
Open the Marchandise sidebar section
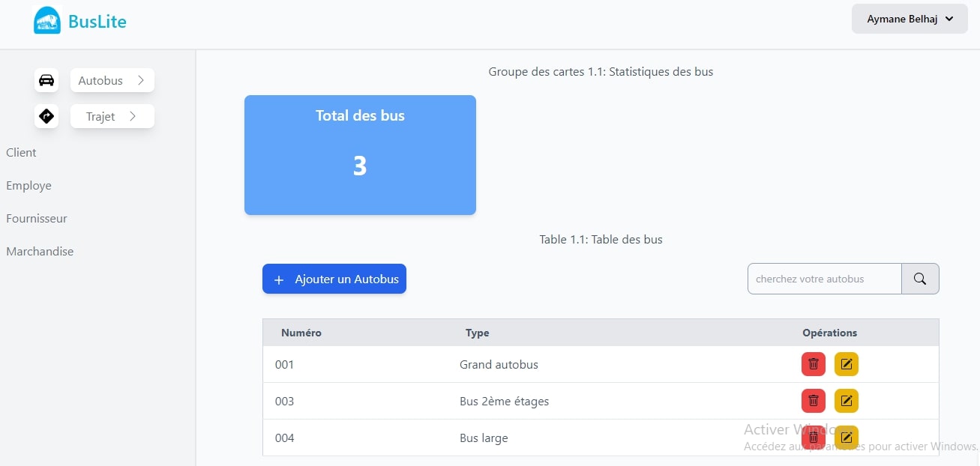pyautogui.click(x=40, y=251)
